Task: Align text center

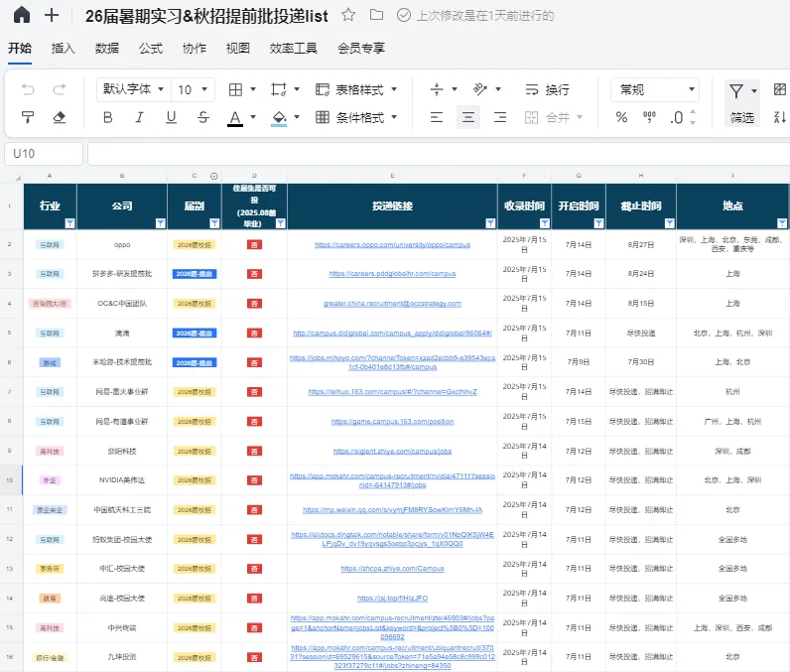Action: point(468,117)
